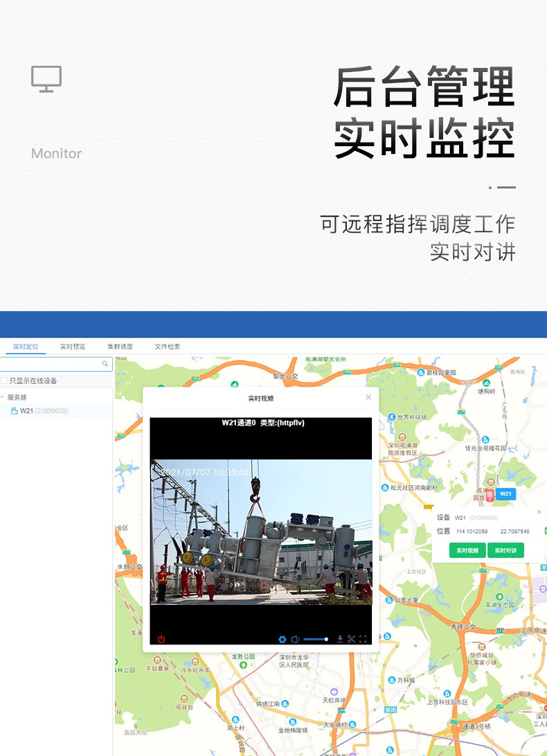Click the red device marker on map
Image resolution: width=547 pixels, height=756 pixels.
click(x=490, y=494)
